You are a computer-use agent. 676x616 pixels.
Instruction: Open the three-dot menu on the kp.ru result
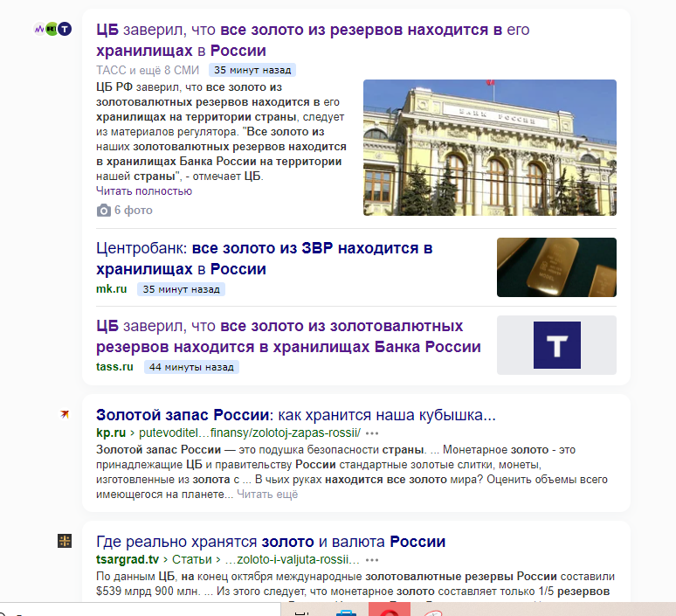pyautogui.click(x=372, y=433)
